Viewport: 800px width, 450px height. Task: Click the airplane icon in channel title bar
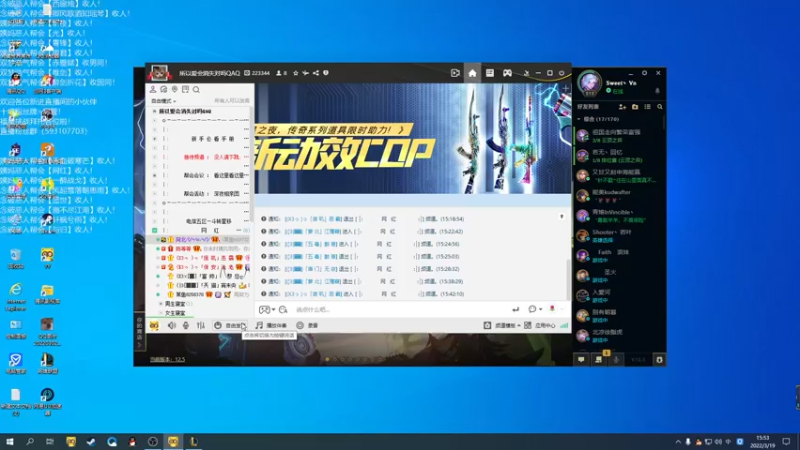coord(306,73)
